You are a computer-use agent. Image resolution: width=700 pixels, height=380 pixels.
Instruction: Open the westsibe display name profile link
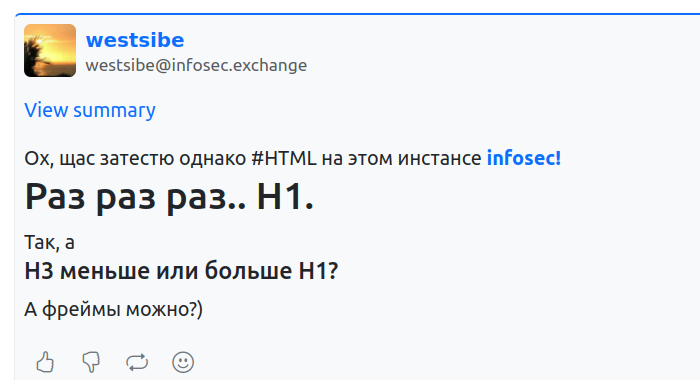tap(135, 40)
